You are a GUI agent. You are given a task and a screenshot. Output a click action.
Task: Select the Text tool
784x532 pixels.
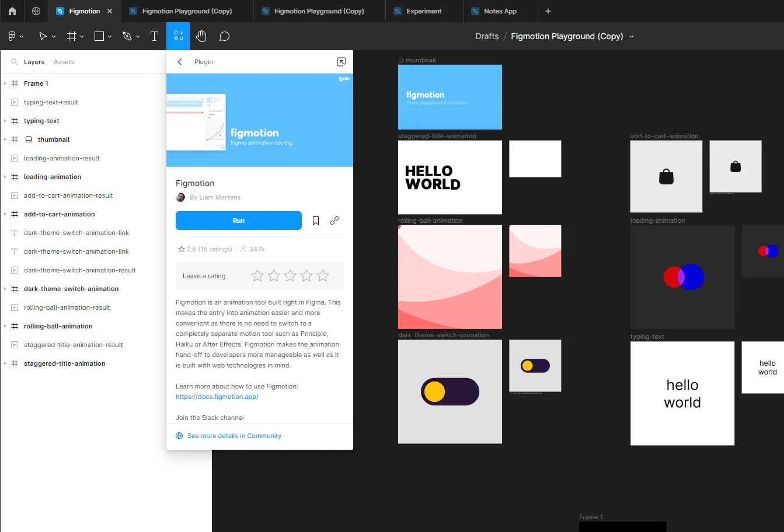click(x=155, y=36)
